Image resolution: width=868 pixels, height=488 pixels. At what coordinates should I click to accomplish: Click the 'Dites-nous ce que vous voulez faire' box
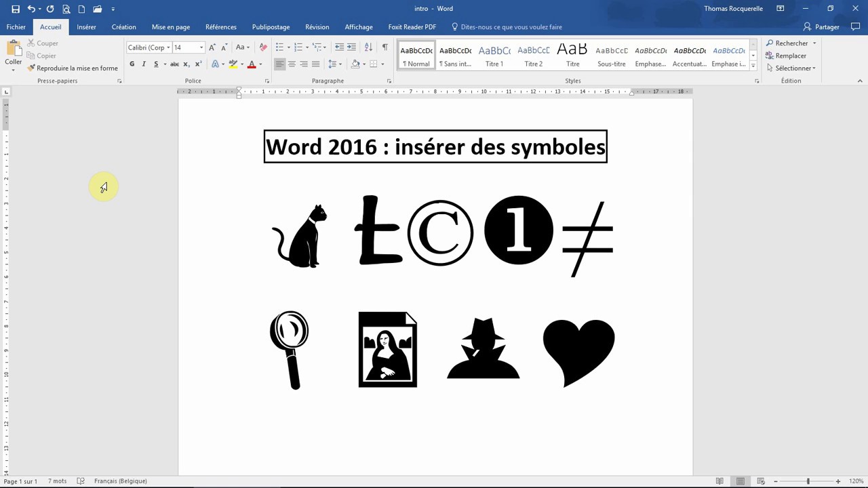[507, 27]
